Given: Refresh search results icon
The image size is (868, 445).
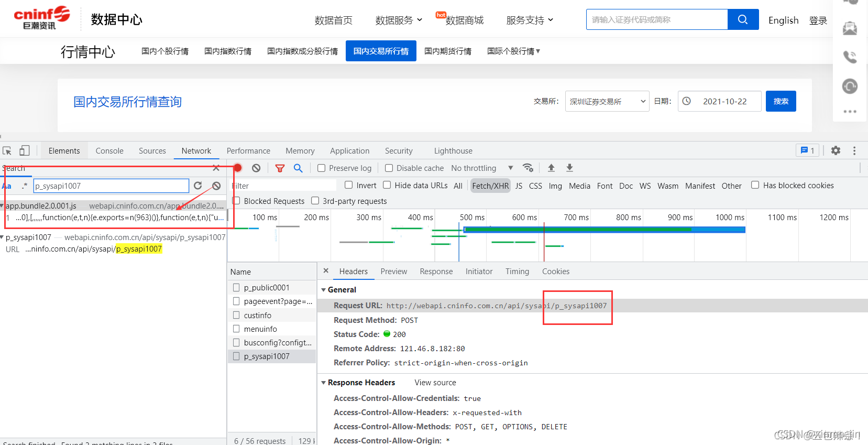Looking at the screenshot, I should point(197,186).
